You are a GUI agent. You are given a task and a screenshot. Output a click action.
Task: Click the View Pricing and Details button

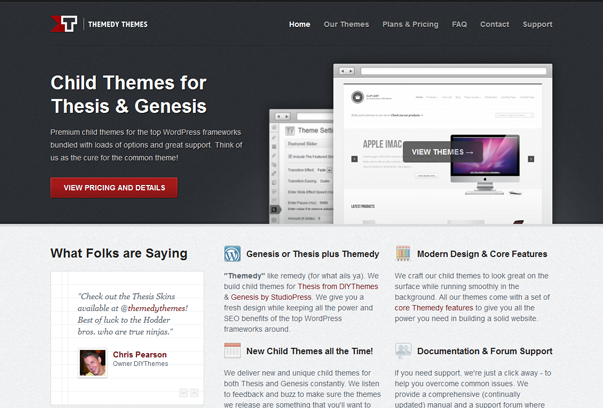click(x=114, y=188)
